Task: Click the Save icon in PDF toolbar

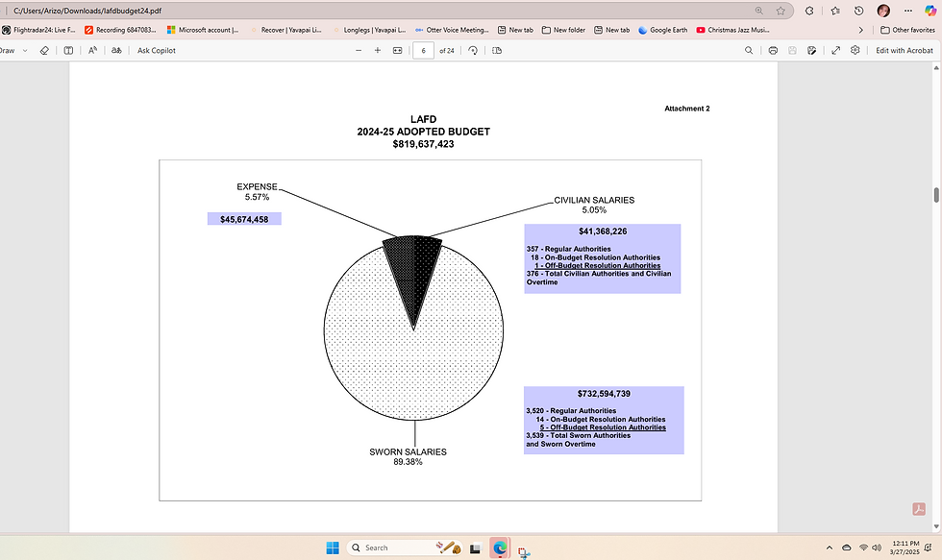Action: point(792,50)
